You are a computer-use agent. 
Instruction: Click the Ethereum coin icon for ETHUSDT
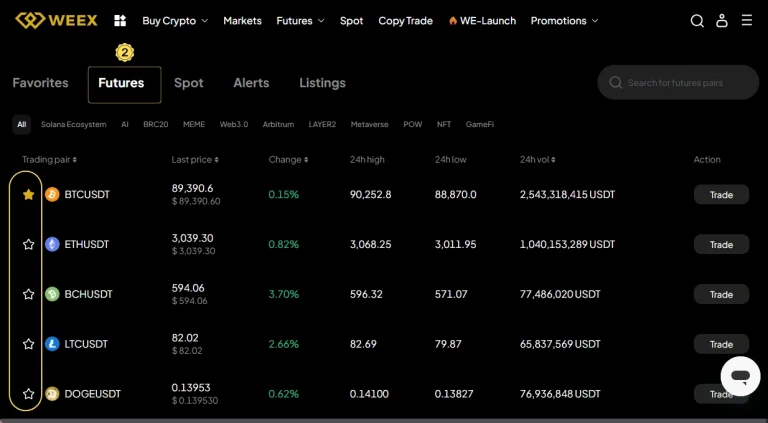(x=52, y=244)
